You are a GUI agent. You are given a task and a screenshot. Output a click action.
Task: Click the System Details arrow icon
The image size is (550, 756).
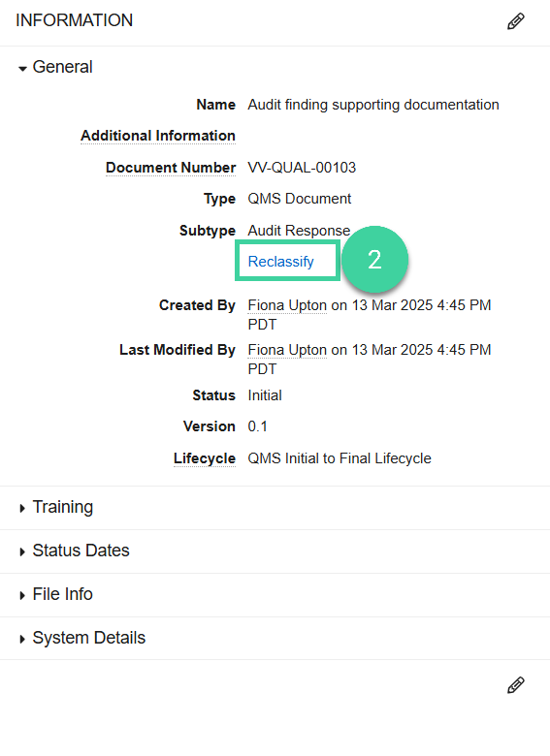pos(22,639)
